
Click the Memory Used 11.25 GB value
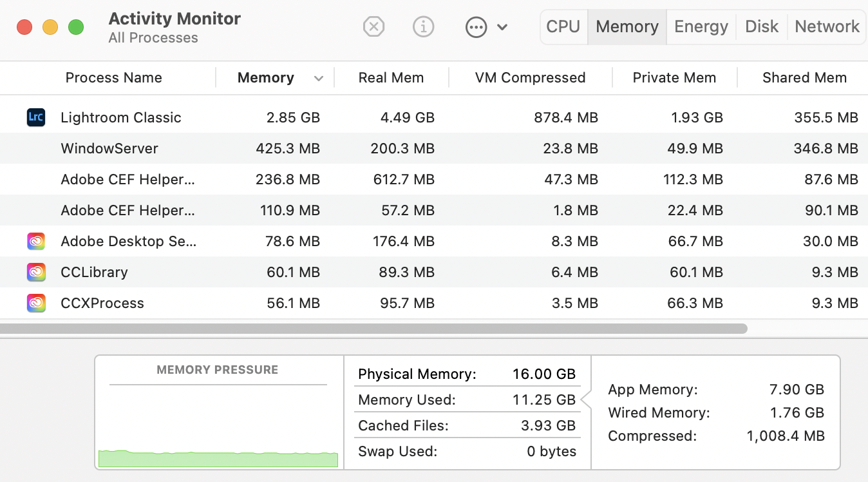544,400
